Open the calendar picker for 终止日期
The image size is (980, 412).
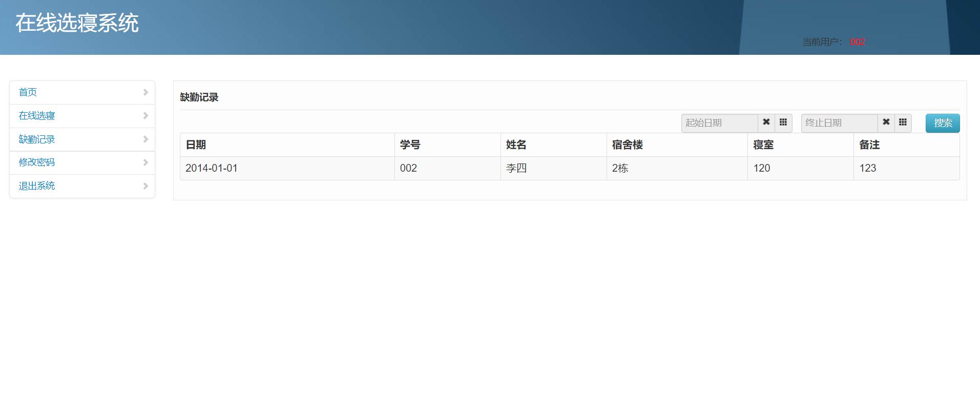(x=903, y=123)
